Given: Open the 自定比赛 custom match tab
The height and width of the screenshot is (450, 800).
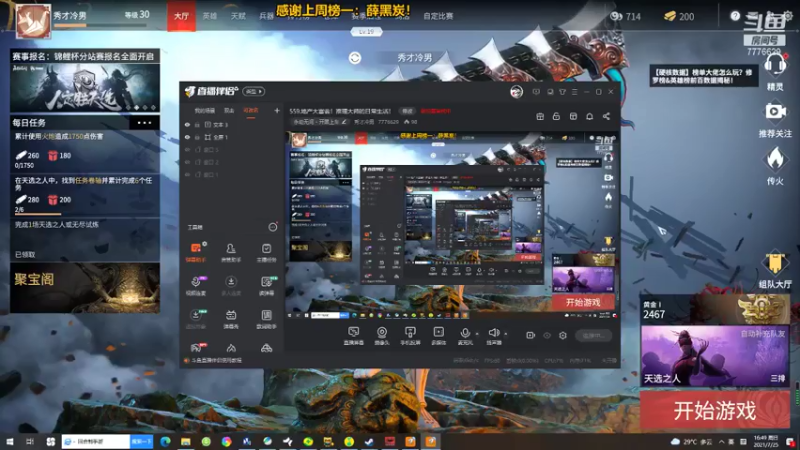Looking at the screenshot, I should click(x=438, y=16).
